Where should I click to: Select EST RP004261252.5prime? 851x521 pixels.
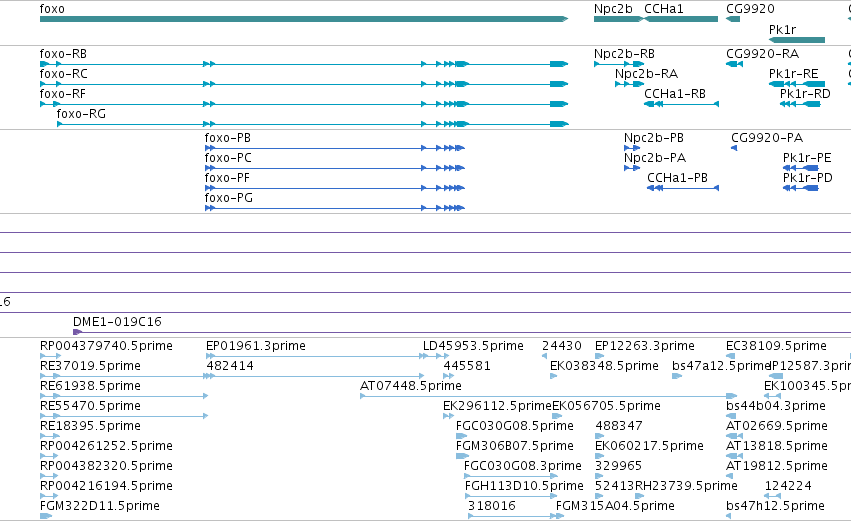tap(106, 447)
